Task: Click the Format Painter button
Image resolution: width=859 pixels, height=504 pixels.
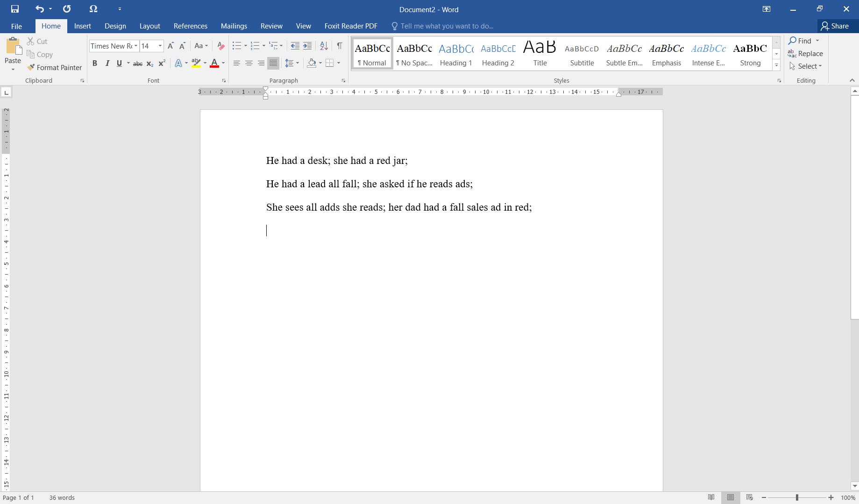Action: click(x=54, y=67)
